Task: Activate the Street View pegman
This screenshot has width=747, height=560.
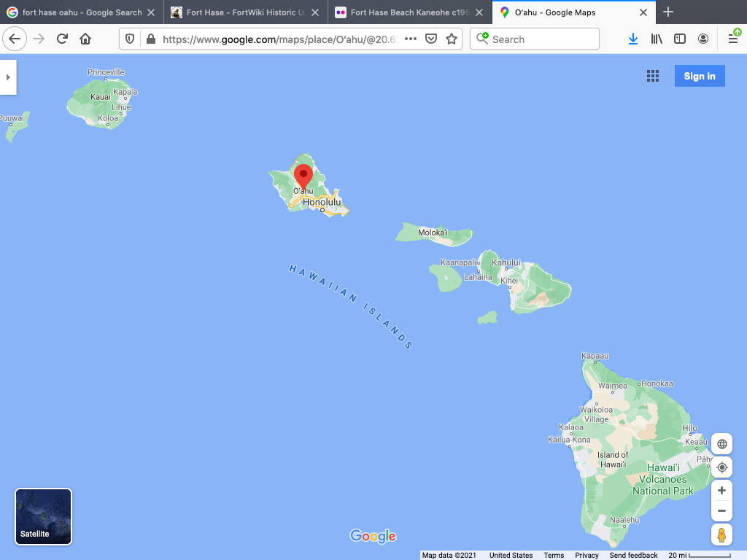Action: pos(721,534)
